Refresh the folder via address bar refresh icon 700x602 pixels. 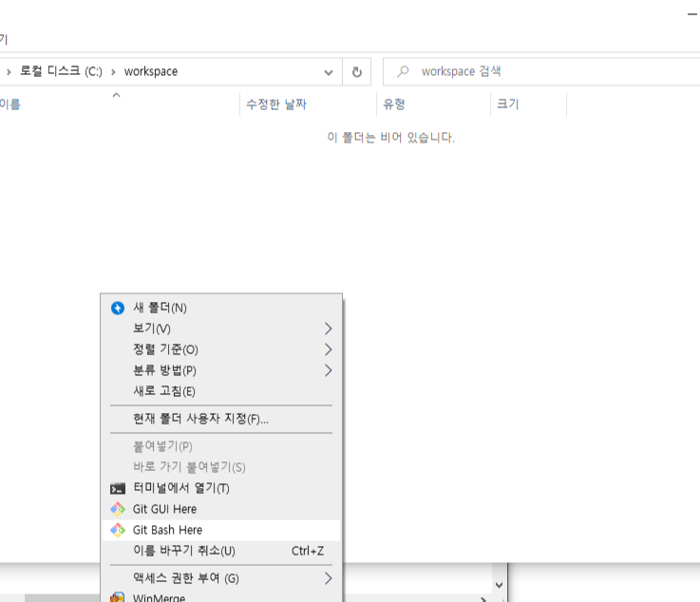pos(357,71)
